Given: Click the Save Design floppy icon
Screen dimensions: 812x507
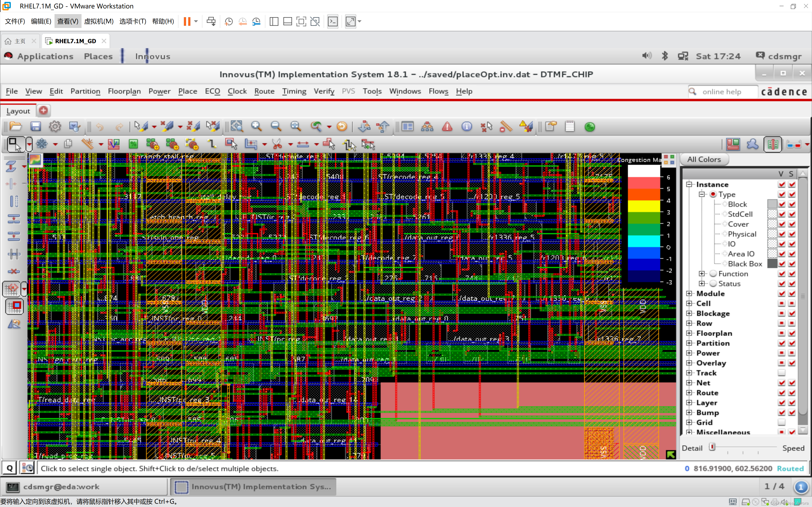Looking at the screenshot, I should pos(35,127).
